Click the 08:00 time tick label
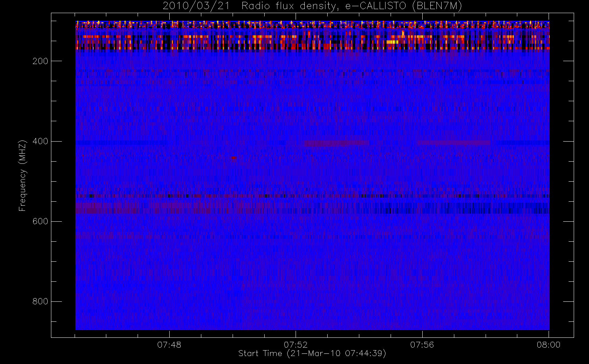Image resolution: width=589 pixels, height=364 pixels. pos(549,344)
